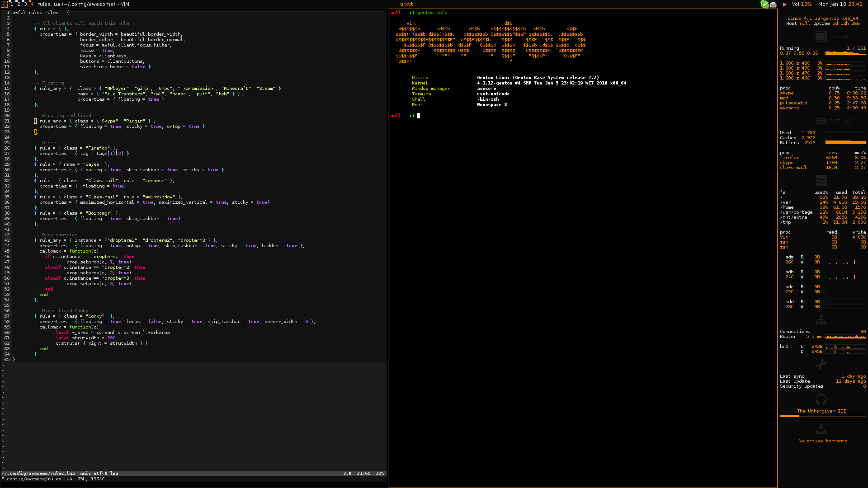Viewport: 868px width, 488px height.
Task: Click the torrent download icon in Conky
Action: tap(821, 429)
